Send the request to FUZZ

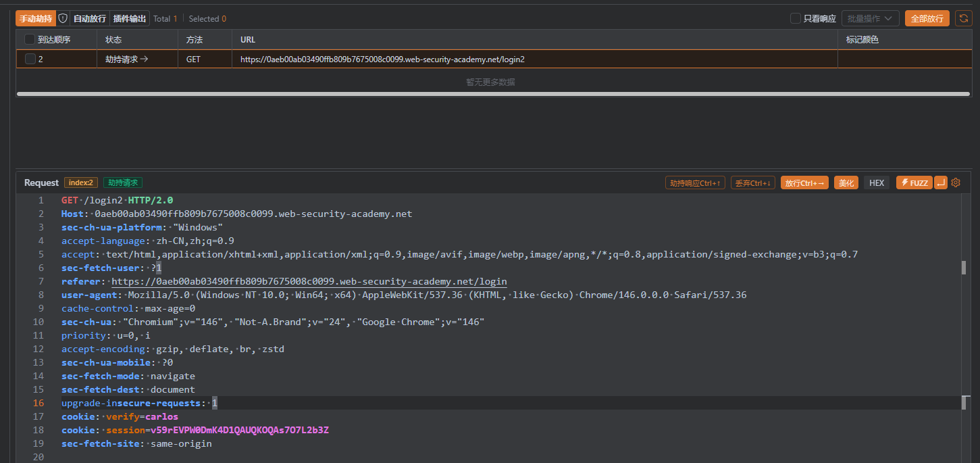click(914, 182)
